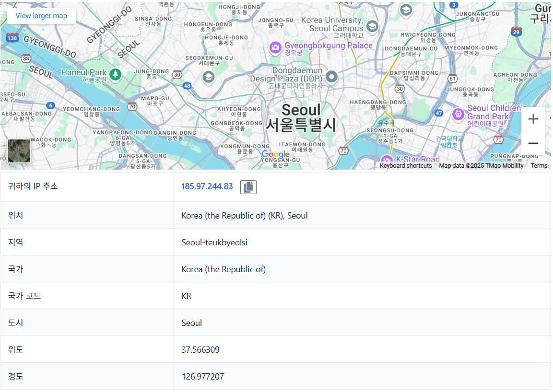Copy the IP address with clipboard icon
This screenshot has width=553, height=392.
pyautogui.click(x=248, y=187)
